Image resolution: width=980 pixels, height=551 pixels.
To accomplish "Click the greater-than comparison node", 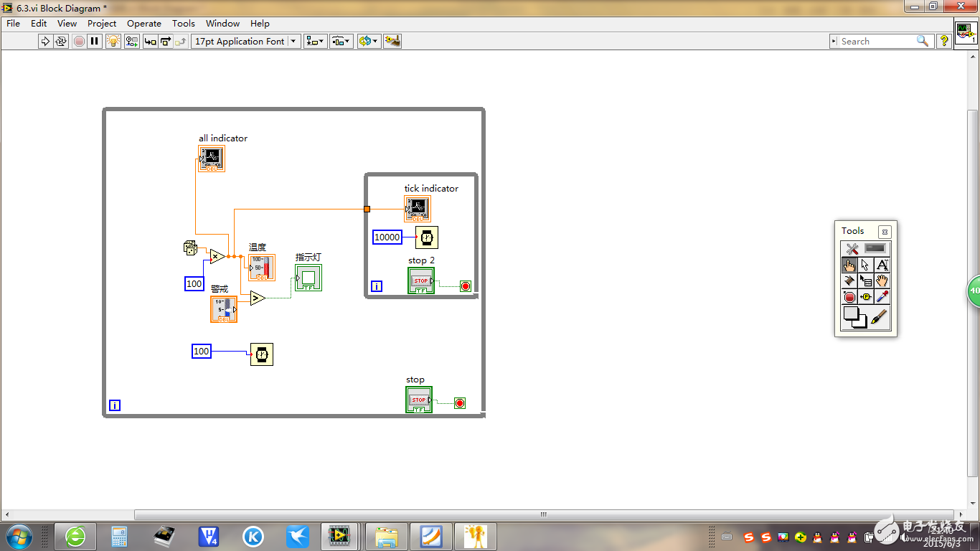I will (x=258, y=298).
